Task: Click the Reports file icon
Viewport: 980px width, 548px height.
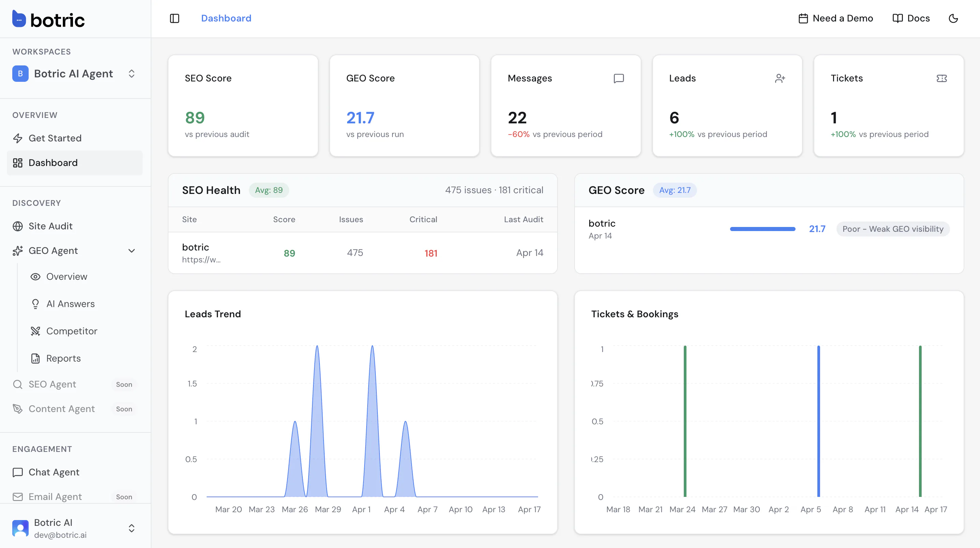Action: (x=35, y=359)
